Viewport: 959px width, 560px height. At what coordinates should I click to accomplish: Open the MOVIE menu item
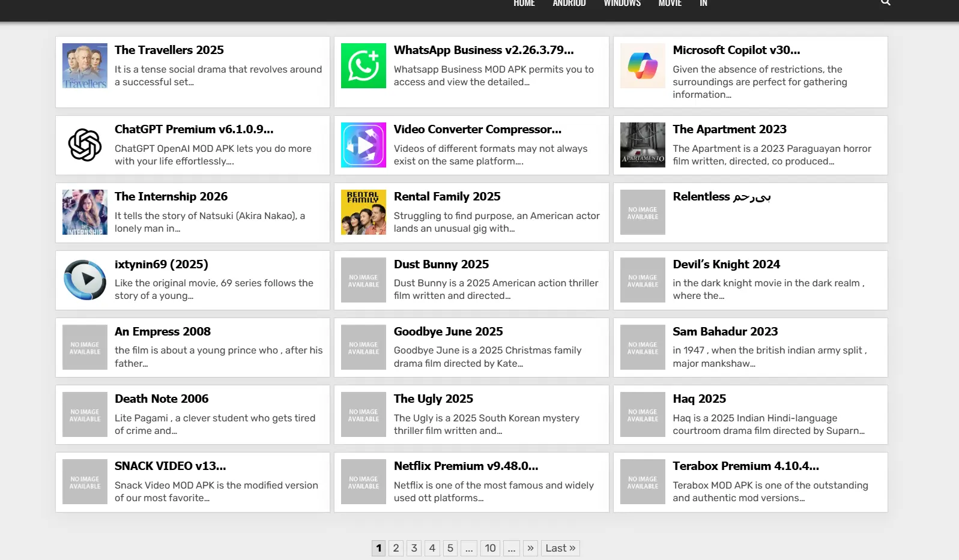point(670,3)
